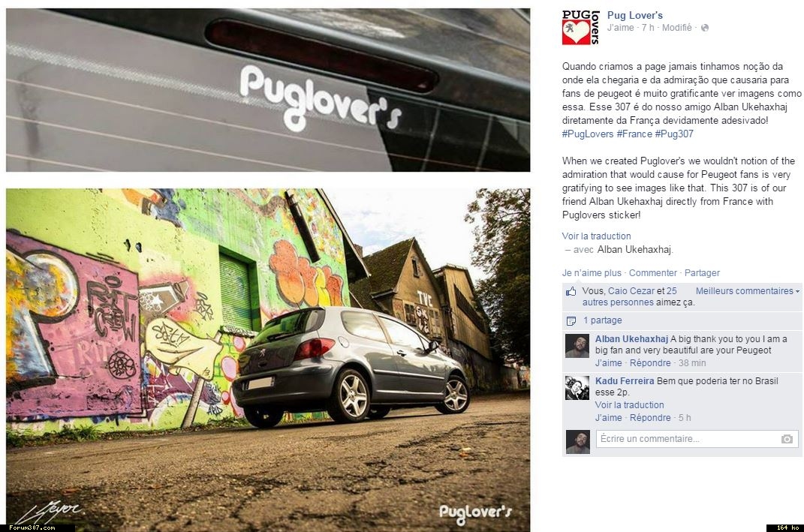Screen dimensions: 804x532
Task: Click Partager under the post
Action: pos(702,273)
